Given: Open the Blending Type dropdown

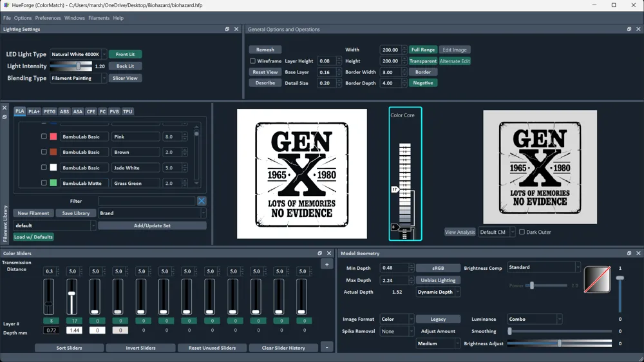Looking at the screenshot, I should tap(78, 78).
